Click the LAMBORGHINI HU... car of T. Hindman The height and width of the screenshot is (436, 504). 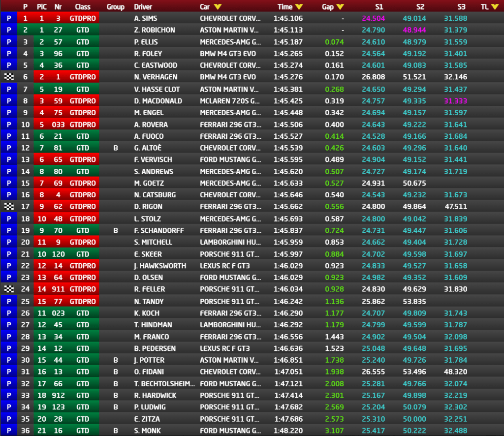[x=230, y=325]
